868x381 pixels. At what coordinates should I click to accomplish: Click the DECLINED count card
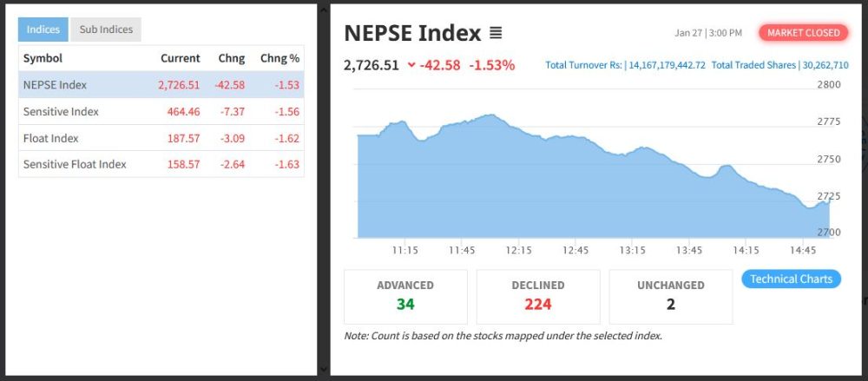click(x=538, y=296)
